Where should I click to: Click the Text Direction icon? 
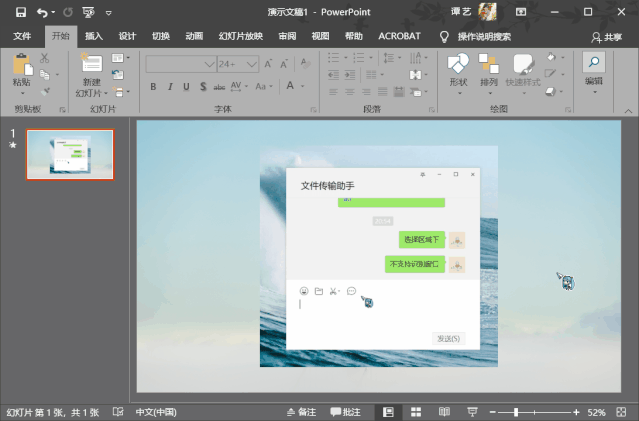point(415,57)
